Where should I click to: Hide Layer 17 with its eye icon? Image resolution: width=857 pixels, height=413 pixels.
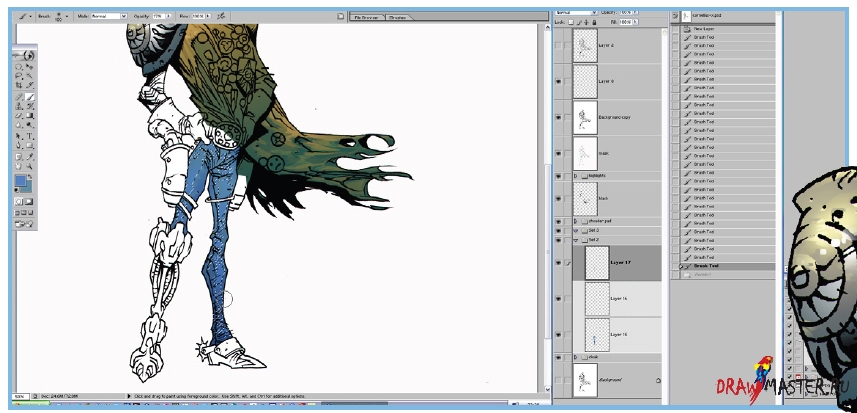[x=558, y=263]
